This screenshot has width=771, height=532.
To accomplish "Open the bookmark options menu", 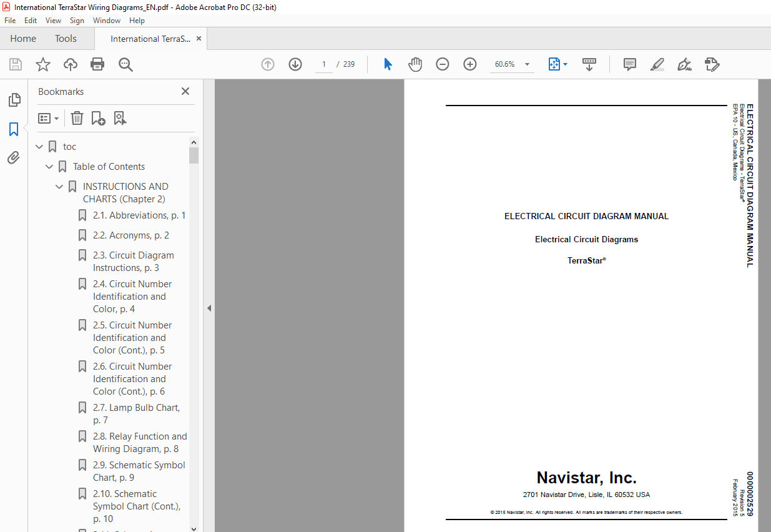I will (x=48, y=118).
